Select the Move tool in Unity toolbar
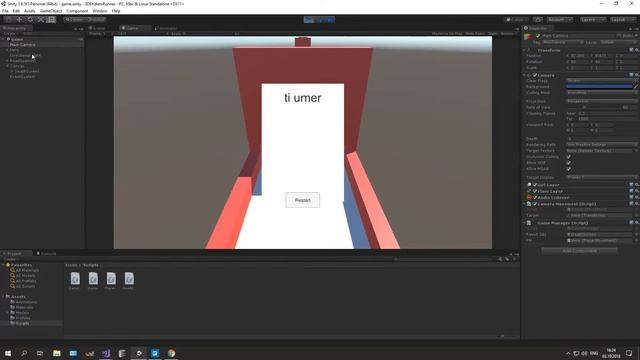Viewport: 640px width, 360px height. pyautogui.click(x=19, y=19)
